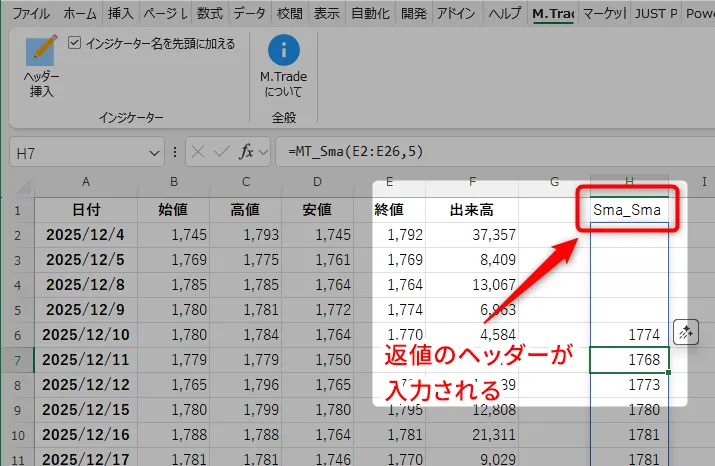The width and height of the screenshot is (715, 466).
Task: Click the formula bar with MT_Sma formula
Action: point(495,152)
